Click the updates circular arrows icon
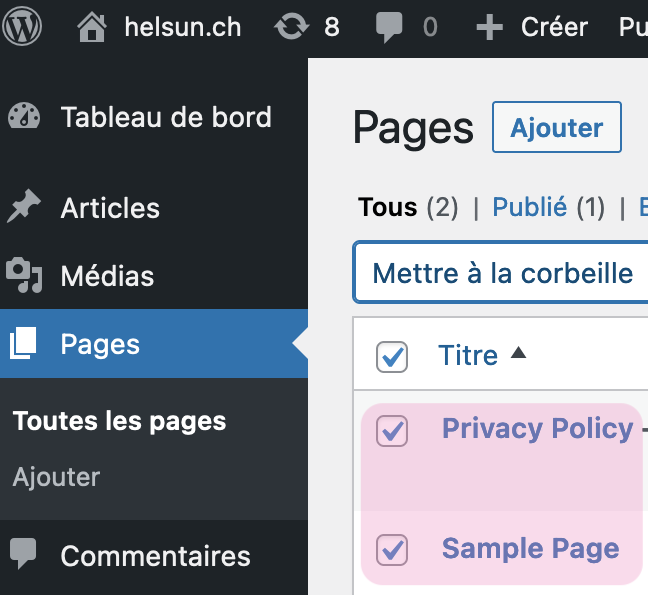Viewport: 648px width, 595px height. [x=292, y=27]
